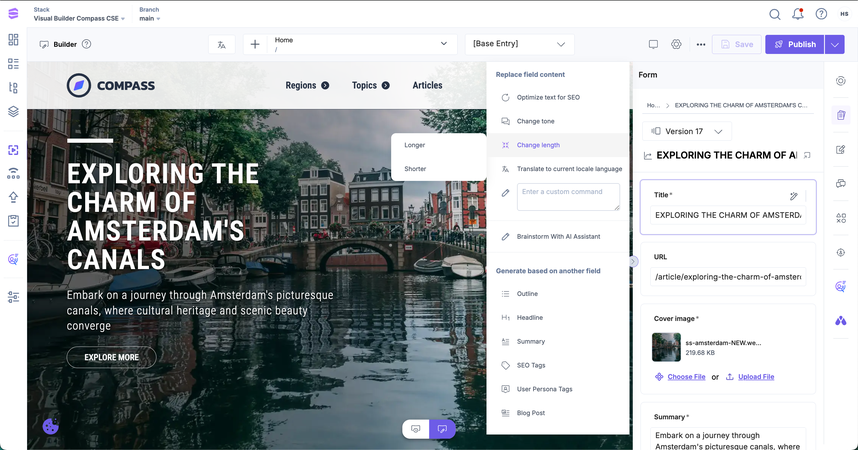
Task: Open the tasks clipboard icon in sidebar
Action: [13, 221]
